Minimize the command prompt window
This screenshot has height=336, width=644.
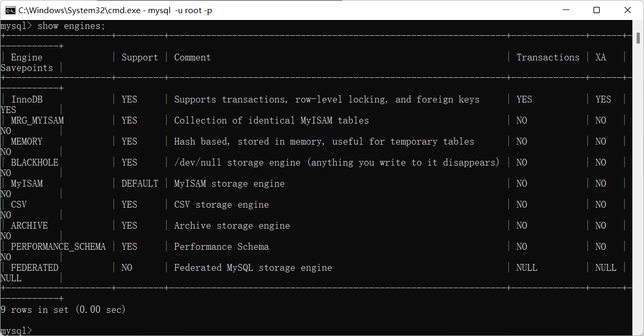tap(566, 10)
